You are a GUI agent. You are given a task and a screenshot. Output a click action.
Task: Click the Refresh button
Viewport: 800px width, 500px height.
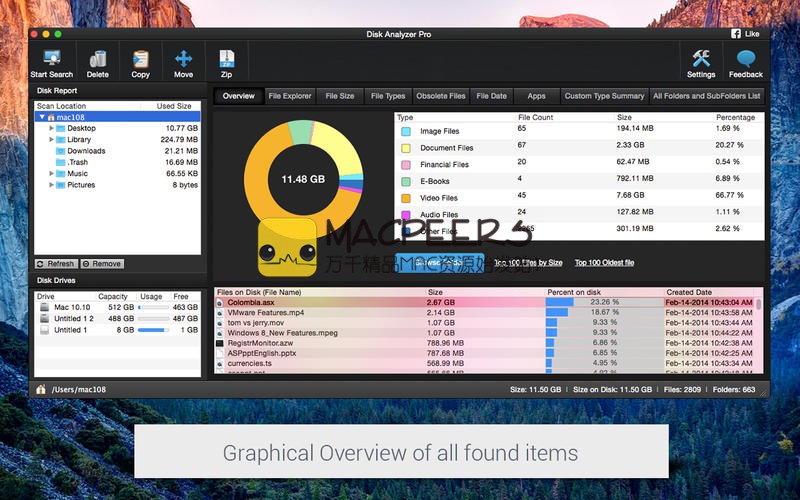coord(56,264)
